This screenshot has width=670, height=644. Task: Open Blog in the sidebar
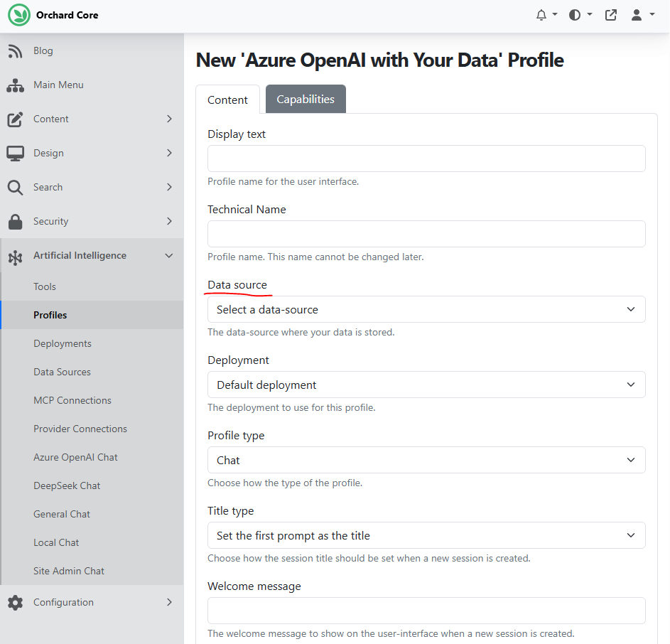point(43,50)
